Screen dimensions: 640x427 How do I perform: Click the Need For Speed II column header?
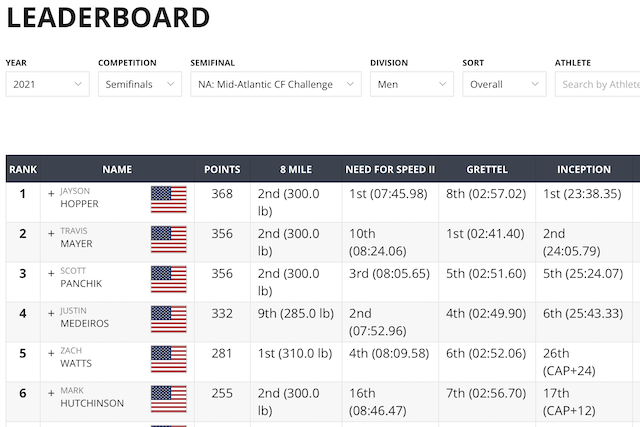[390, 169]
